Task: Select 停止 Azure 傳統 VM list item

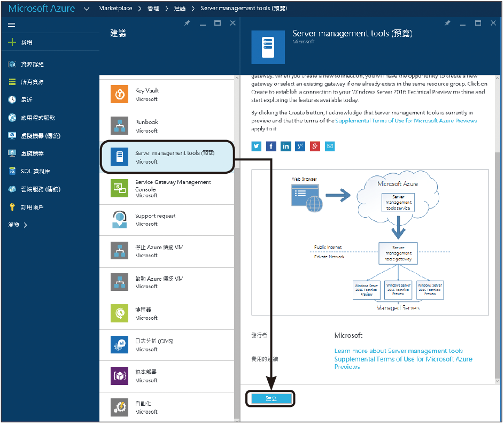Action: pos(167,251)
